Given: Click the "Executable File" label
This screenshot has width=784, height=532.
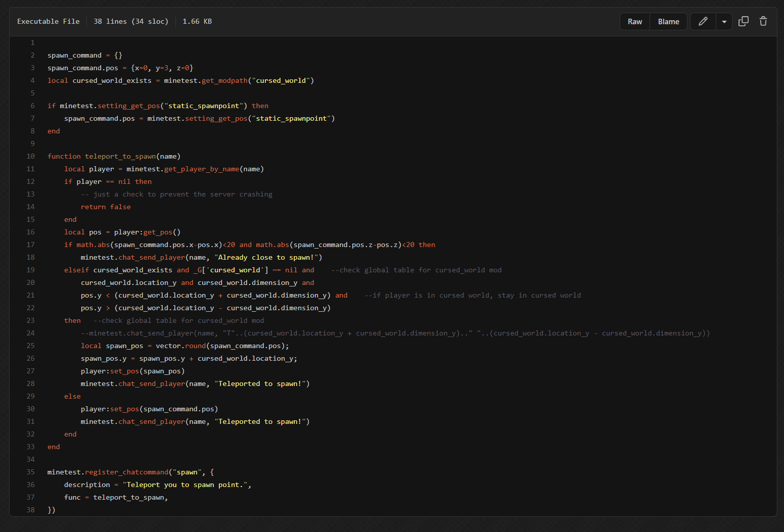Looking at the screenshot, I should point(49,22).
